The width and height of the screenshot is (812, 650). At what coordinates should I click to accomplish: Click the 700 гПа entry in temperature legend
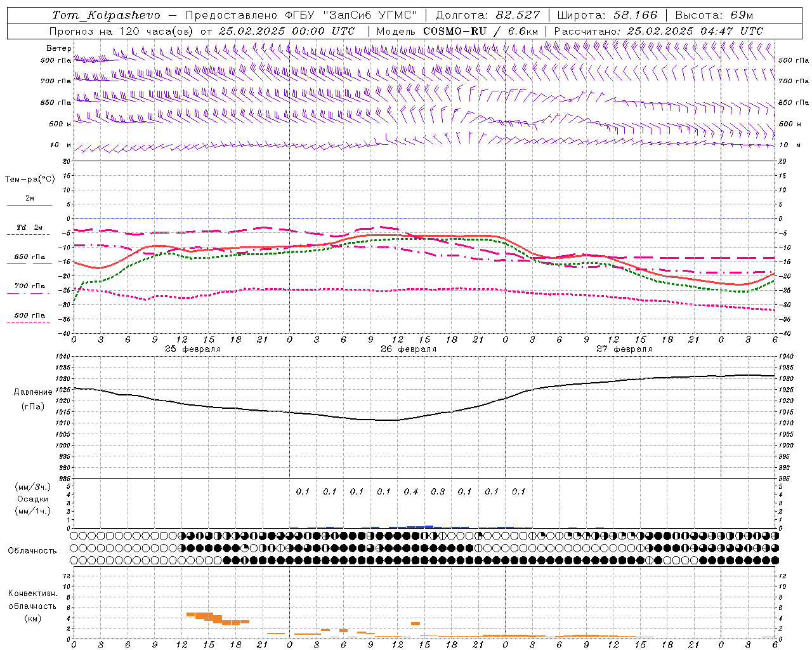pos(29,286)
